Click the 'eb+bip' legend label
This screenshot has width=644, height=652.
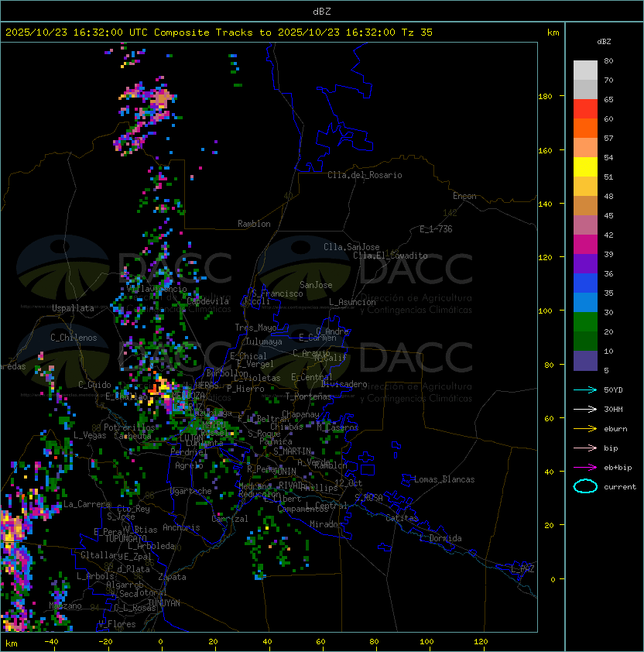tap(618, 468)
